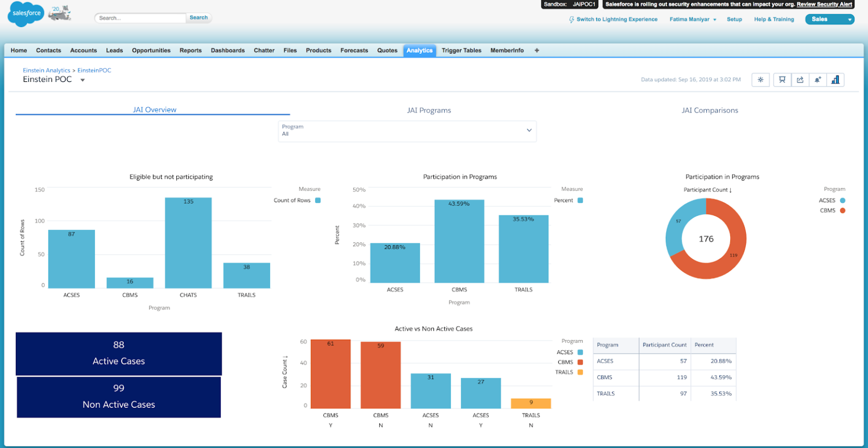Click the CBMS bar showing 43.59%
Viewport: 868px width, 448px height.
pyautogui.click(x=459, y=241)
